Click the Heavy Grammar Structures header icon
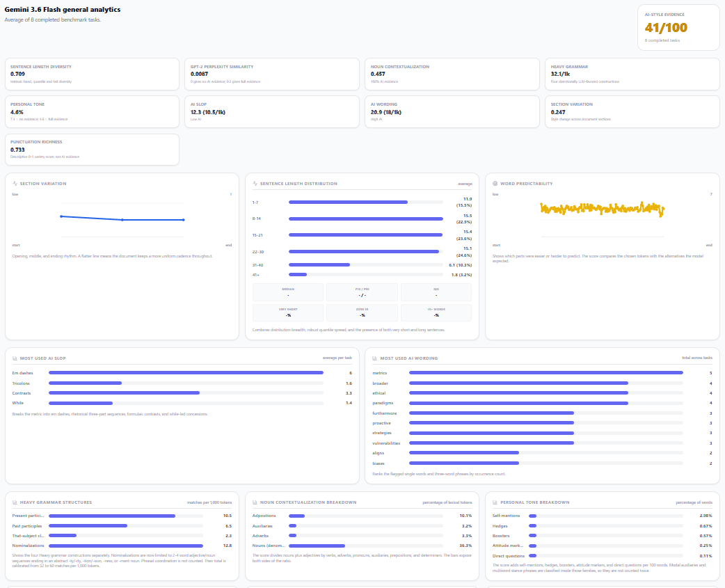This screenshot has width=725, height=588. coord(15,502)
